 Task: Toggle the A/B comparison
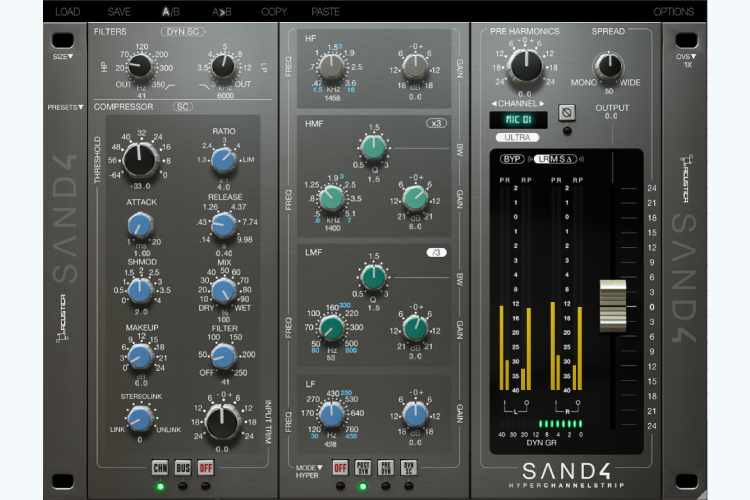click(x=171, y=11)
